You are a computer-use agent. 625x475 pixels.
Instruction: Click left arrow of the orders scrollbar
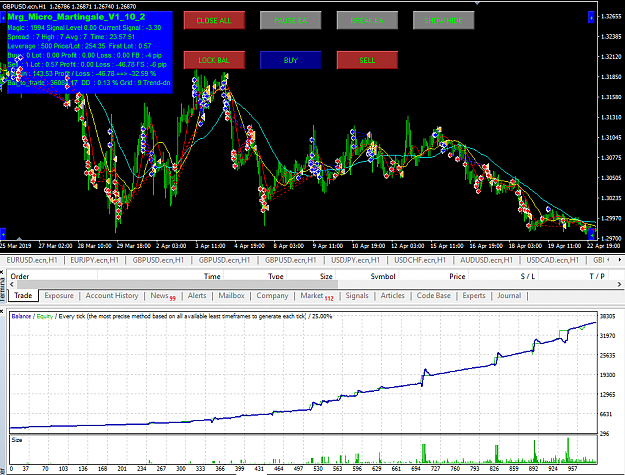(12, 284)
